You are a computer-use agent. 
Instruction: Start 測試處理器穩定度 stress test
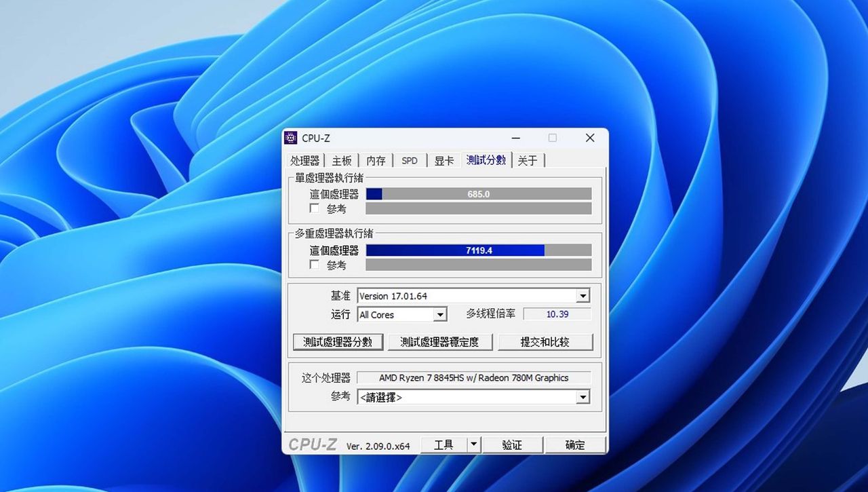[439, 342]
